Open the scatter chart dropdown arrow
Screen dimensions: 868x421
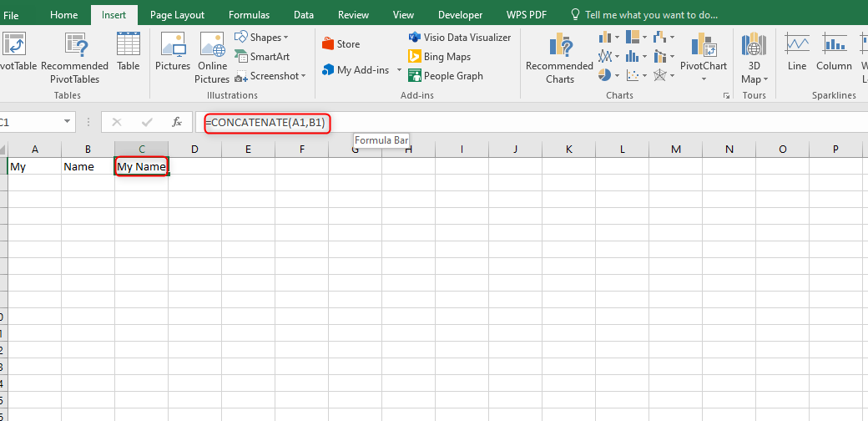645,75
